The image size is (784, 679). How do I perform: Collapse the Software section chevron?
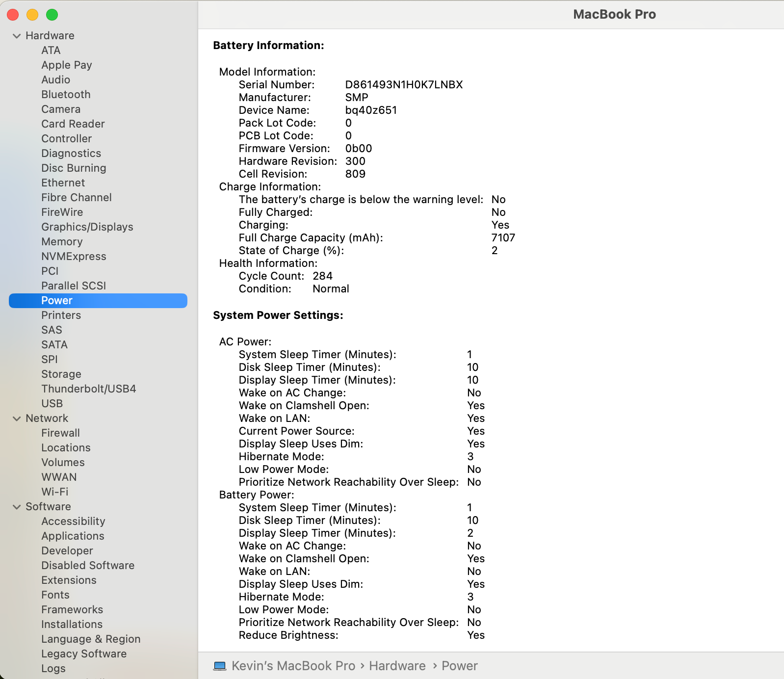click(x=17, y=507)
